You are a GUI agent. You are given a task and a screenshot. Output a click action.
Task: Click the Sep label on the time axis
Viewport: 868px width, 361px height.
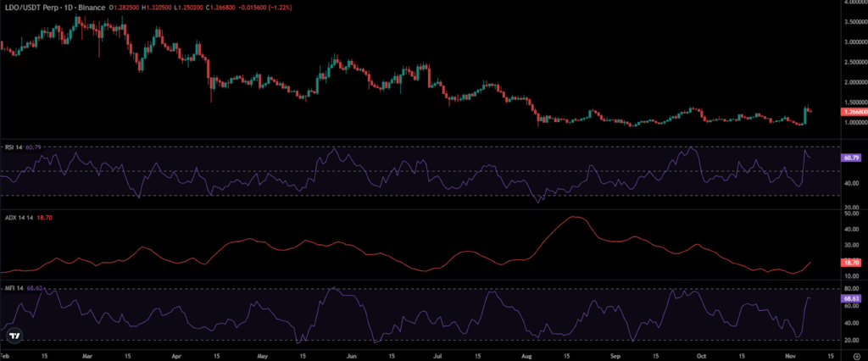point(616,356)
